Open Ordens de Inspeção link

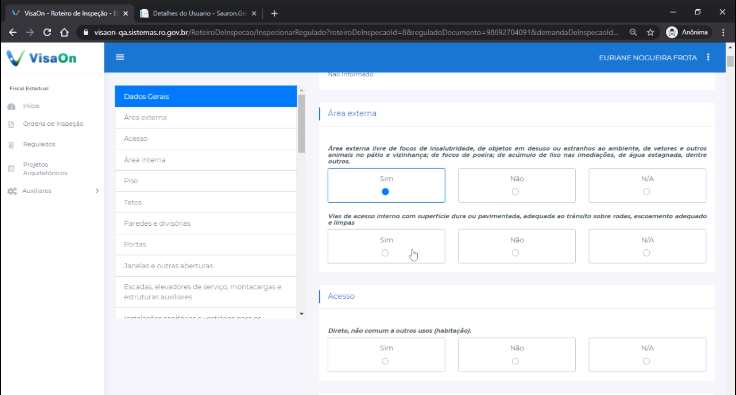tap(53, 124)
